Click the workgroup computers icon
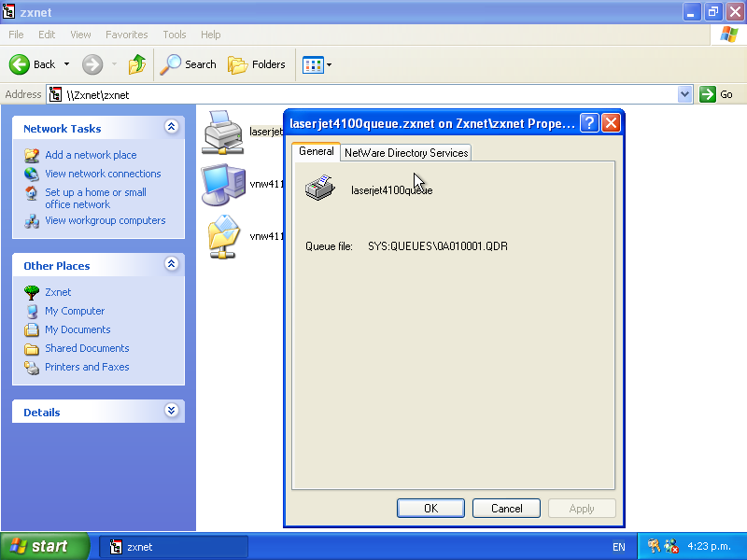Screen dimensions: 747x560 32,221
